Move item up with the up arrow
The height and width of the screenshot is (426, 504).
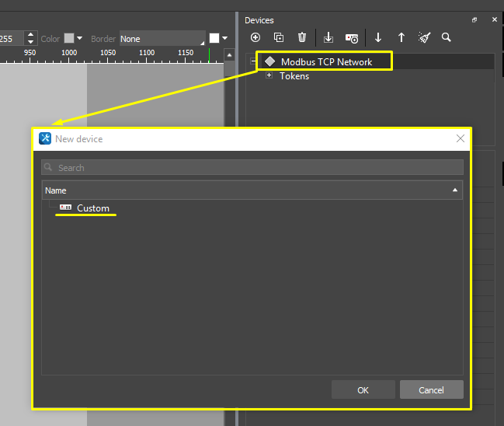point(401,37)
